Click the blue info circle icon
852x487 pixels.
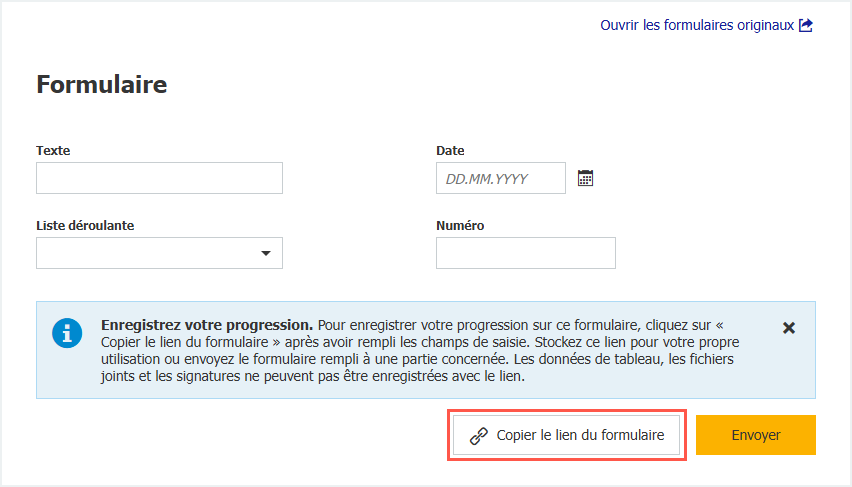pyautogui.click(x=67, y=333)
